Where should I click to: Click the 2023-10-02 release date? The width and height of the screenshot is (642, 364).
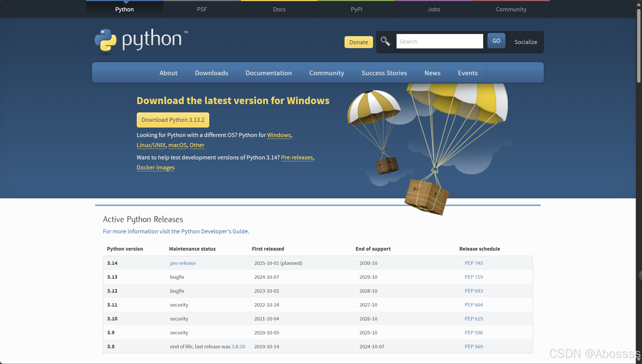[267, 291]
